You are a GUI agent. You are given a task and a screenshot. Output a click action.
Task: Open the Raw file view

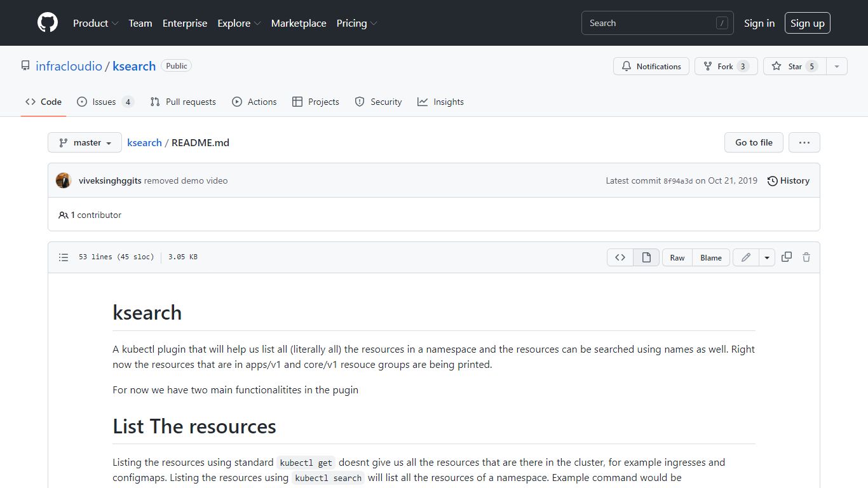[677, 257]
